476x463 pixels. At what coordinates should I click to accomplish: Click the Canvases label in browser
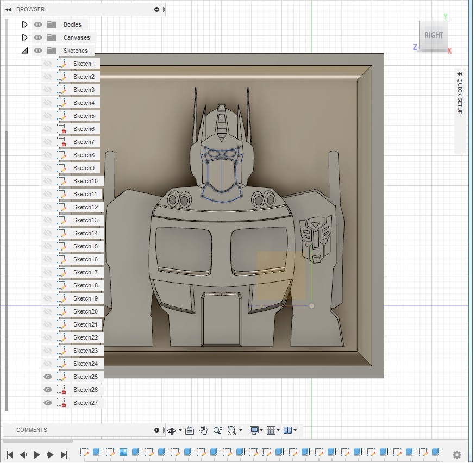coord(77,37)
